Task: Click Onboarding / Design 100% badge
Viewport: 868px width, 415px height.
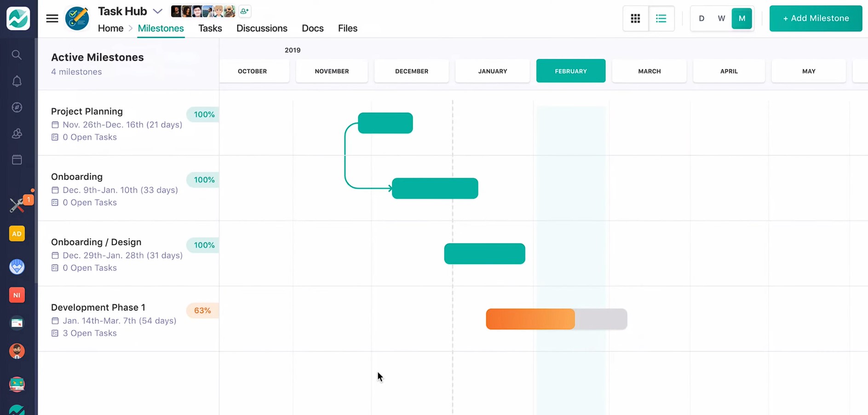Action: (203, 245)
